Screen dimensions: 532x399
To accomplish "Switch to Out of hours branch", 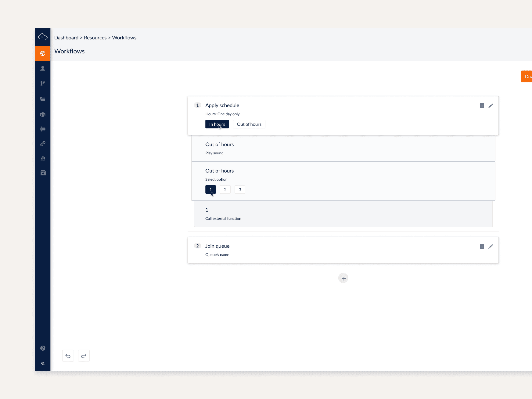I will (249, 124).
